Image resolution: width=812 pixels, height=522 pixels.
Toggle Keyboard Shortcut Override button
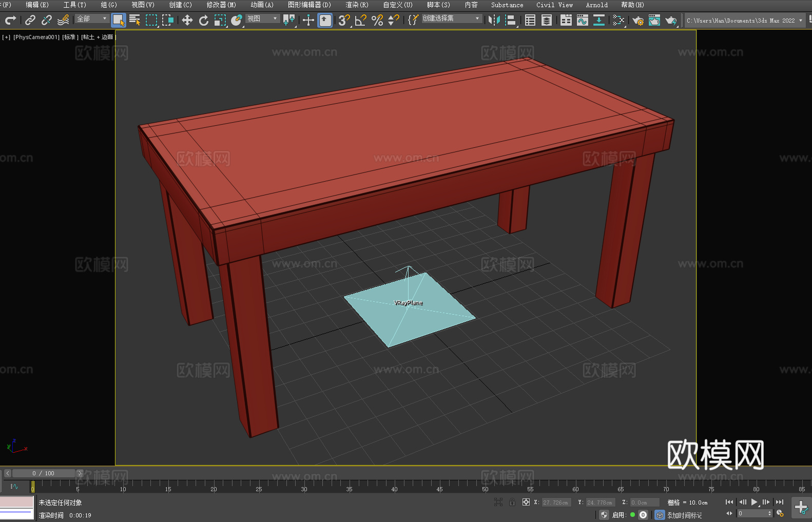[x=325, y=20]
